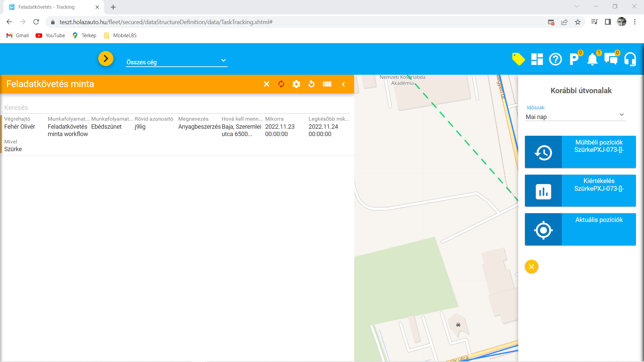This screenshot has width=644, height=362.
Task: Open the Időszak Mai nap dropdown
Action: point(575,117)
